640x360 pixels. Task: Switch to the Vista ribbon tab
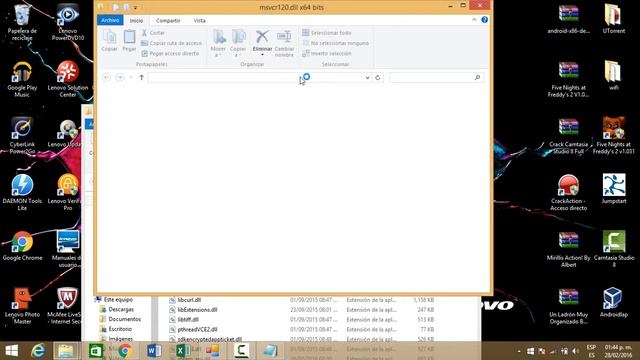(x=200, y=20)
